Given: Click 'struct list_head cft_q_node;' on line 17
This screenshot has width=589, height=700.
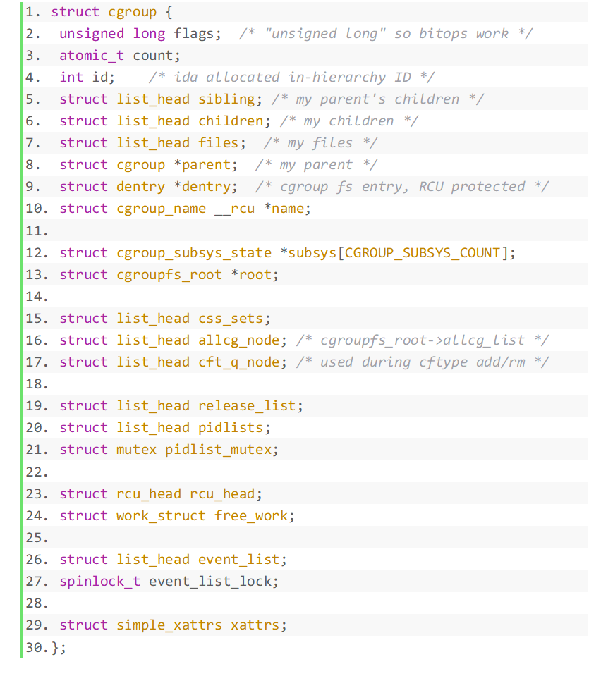Looking at the screenshot, I should coord(173,362).
